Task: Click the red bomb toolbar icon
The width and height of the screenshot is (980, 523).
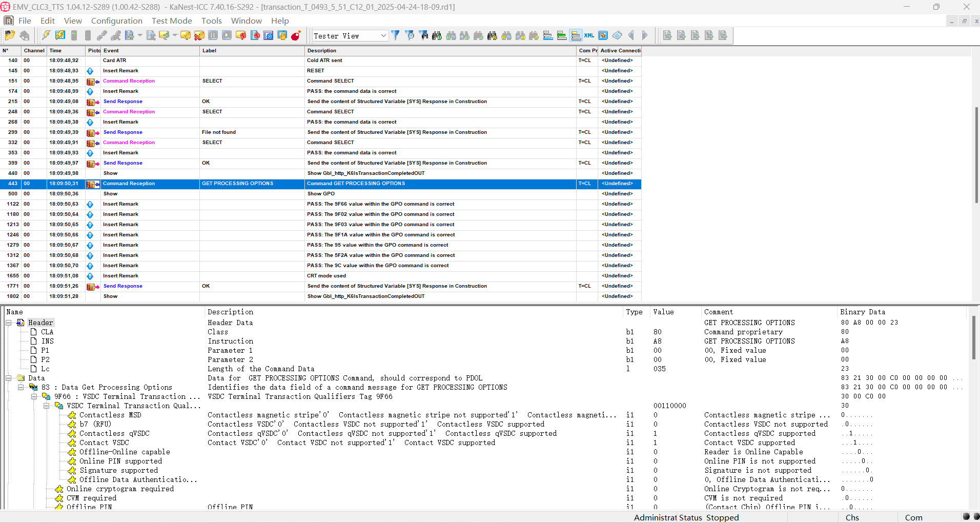Action: [x=296, y=35]
